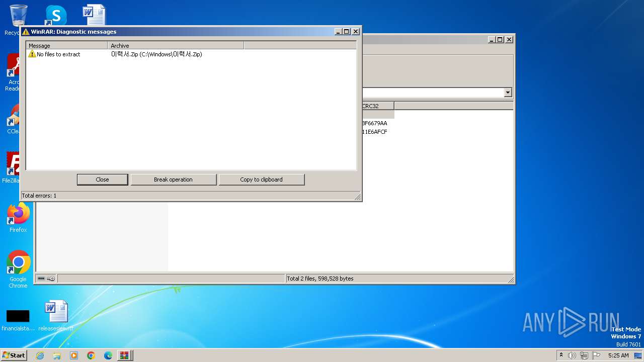Select the releaseslee.rtf desktop file
The height and width of the screenshot is (362, 644).
[56, 316]
